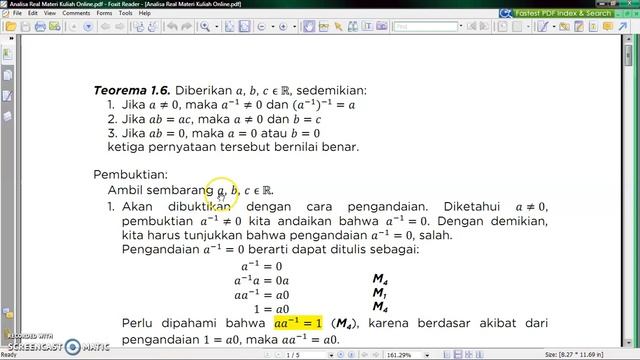Click the page number field 1 / 5

click(306, 355)
